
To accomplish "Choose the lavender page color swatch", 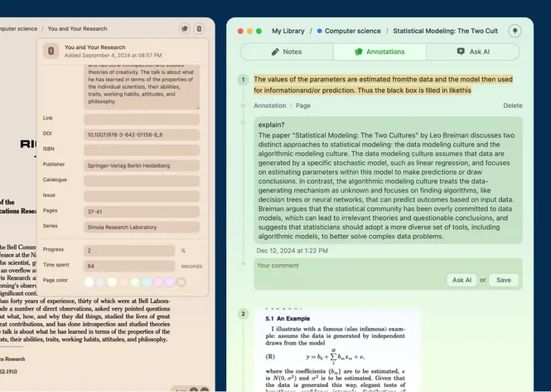I will click(x=170, y=282).
